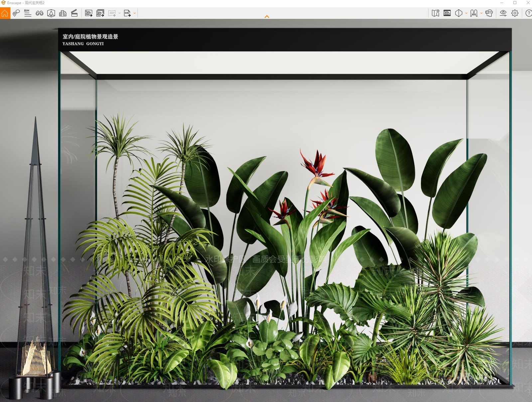This screenshot has height=402, width=532.
Task: Toggle the fly/walk navigation mode
Action: pos(474,13)
